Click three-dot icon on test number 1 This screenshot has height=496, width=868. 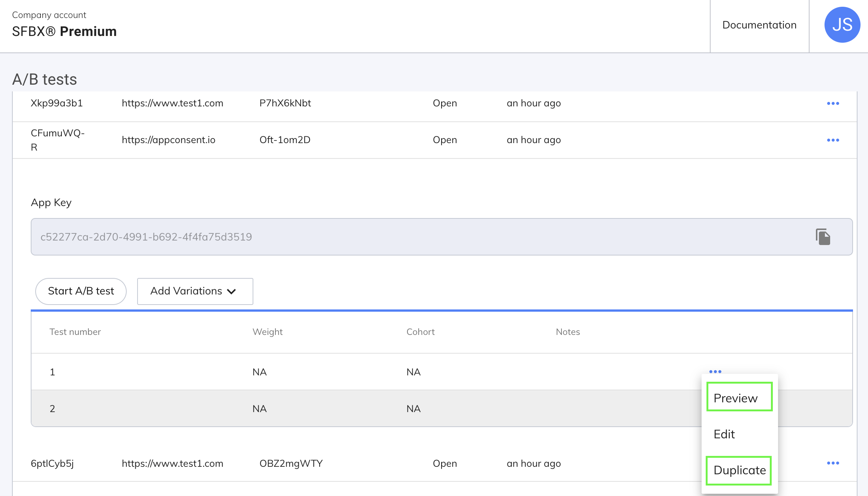715,371
